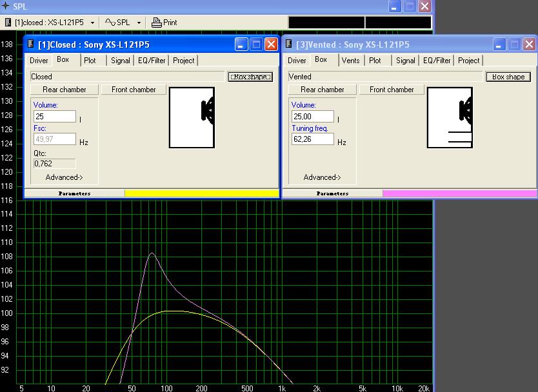The height and width of the screenshot is (392, 538).
Task: Select Box tab in Closed window
Action: tap(63, 59)
